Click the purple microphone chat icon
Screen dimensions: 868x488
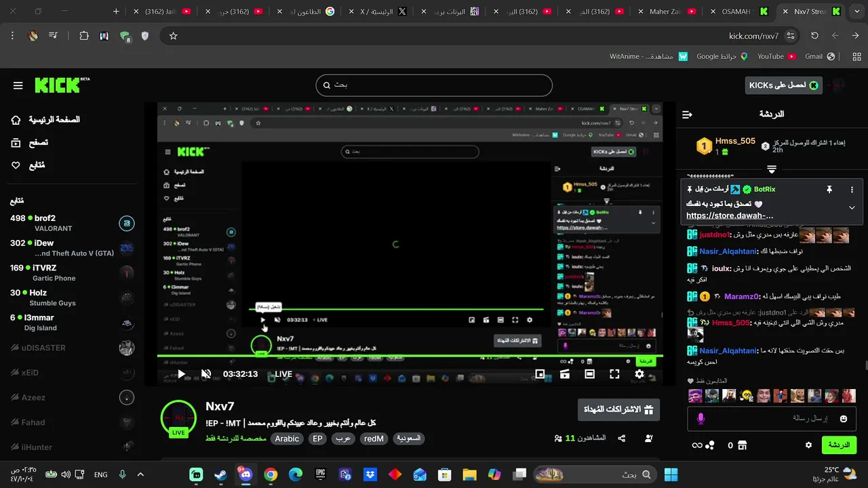coord(701,419)
